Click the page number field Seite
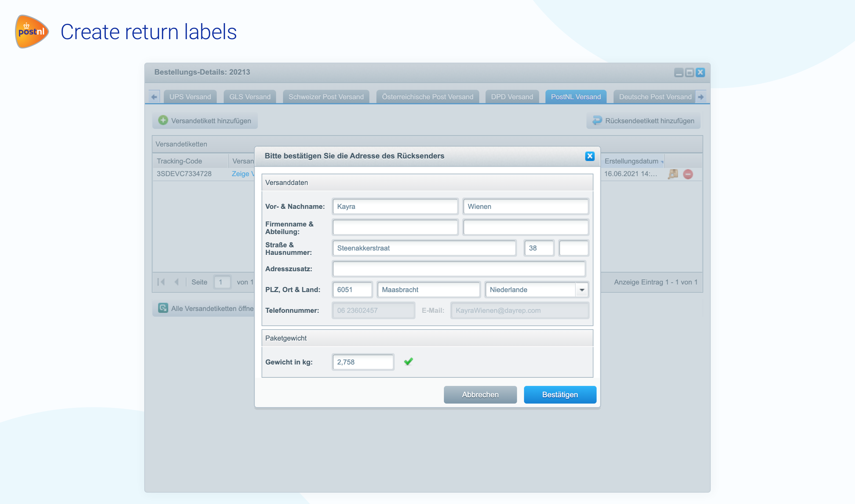 [222, 282]
